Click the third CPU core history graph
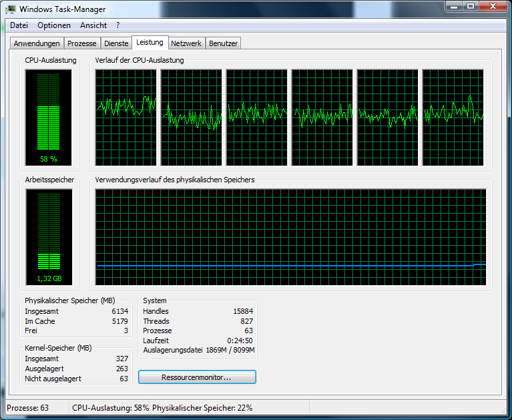The height and width of the screenshot is (420, 512). pos(256,118)
